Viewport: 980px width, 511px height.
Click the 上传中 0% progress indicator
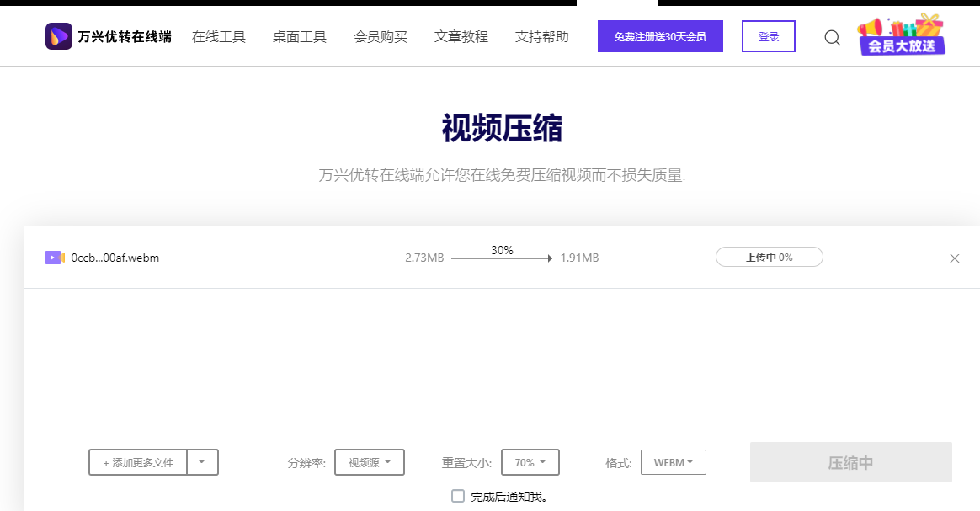(x=769, y=257)
